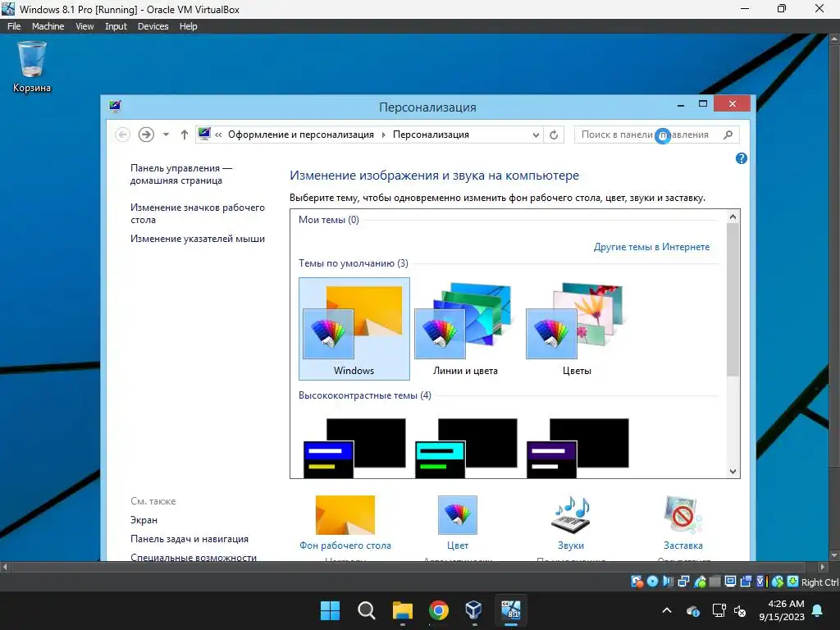Click VirtualBox display status indicator
This screenshot has width=840, height=630.
[730, 582]
